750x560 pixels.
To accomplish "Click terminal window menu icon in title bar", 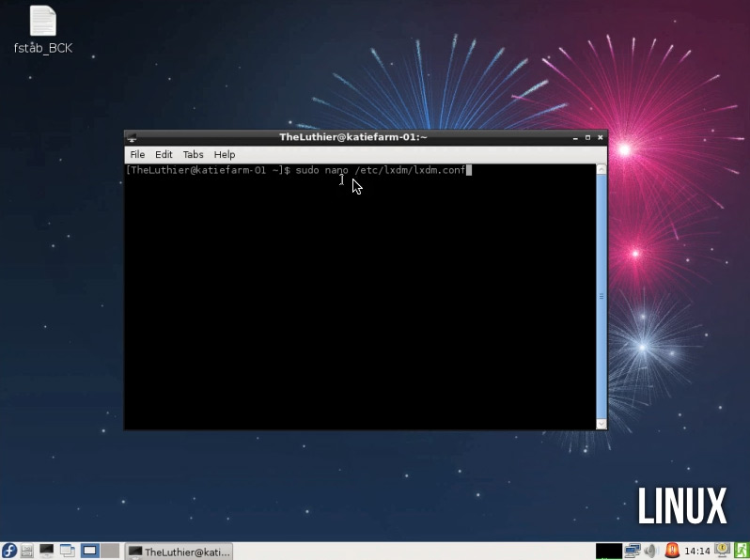I will (132, 138).
